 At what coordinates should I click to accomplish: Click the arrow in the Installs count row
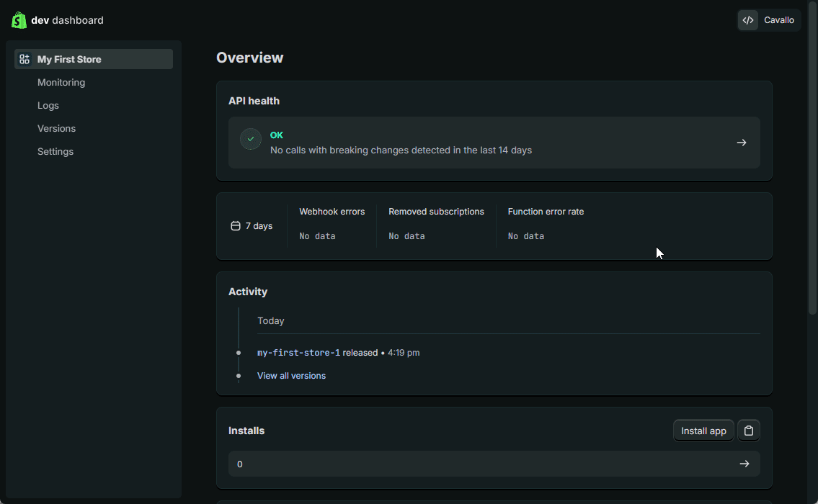click(x=744, y=464)
